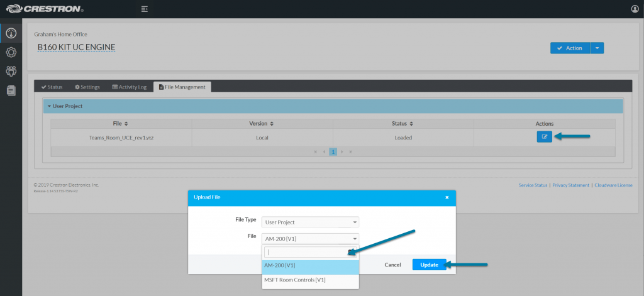Sort table by File column

[x=121, y=124]
